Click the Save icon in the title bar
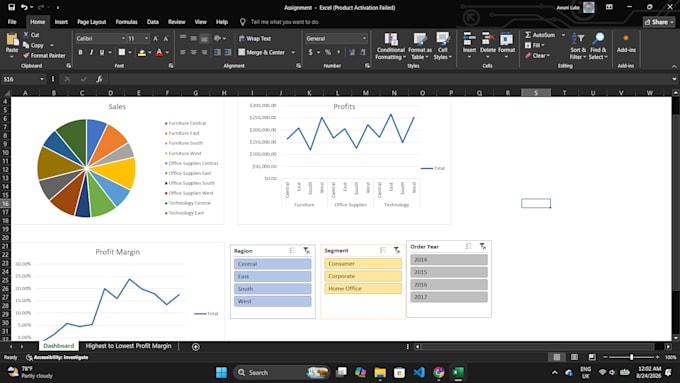This screenshot has height=383, width=680. pyautogui.click(x=12, y=7)
